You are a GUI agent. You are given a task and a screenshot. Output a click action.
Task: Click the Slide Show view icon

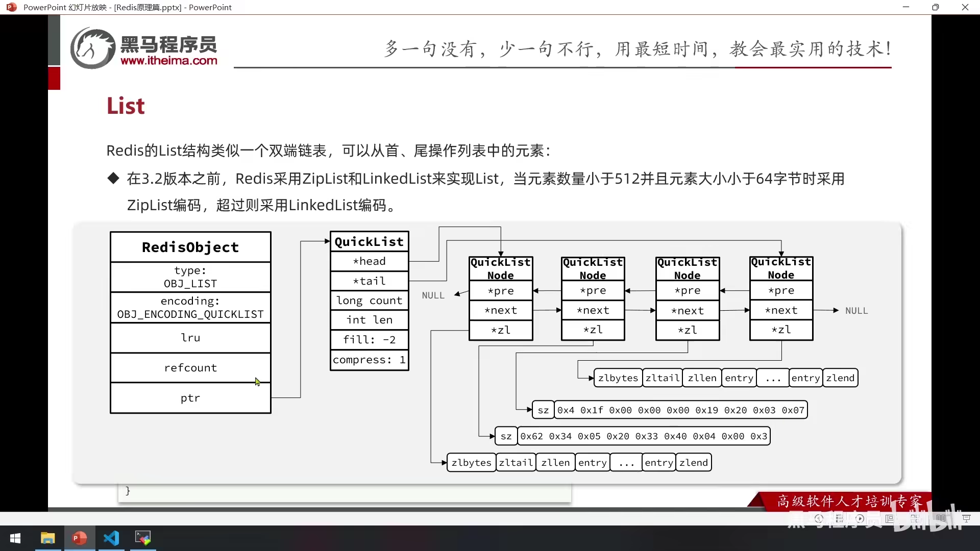(x=966, y=518)
